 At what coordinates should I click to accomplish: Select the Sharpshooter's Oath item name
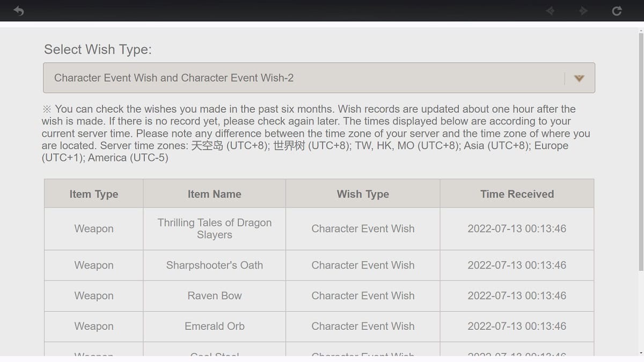215,265
